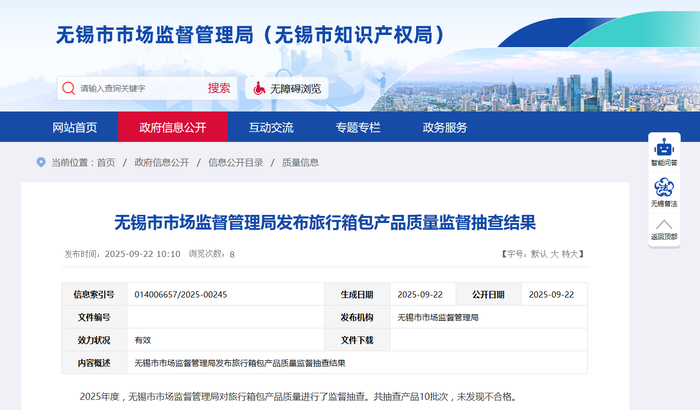Screen dimensions: 700x410
Task: Go to 网站首页 in navigation bar
Action: 75,127
